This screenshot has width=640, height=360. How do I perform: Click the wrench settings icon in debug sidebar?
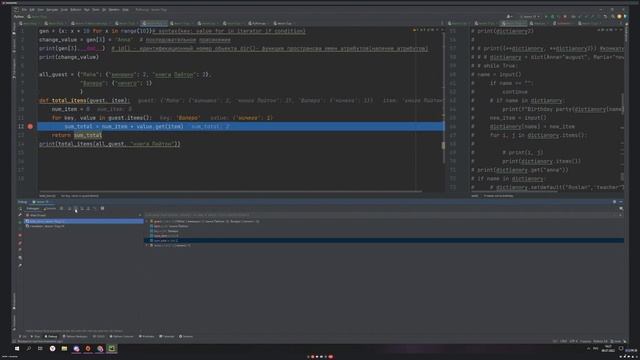(x=20, y=215)
